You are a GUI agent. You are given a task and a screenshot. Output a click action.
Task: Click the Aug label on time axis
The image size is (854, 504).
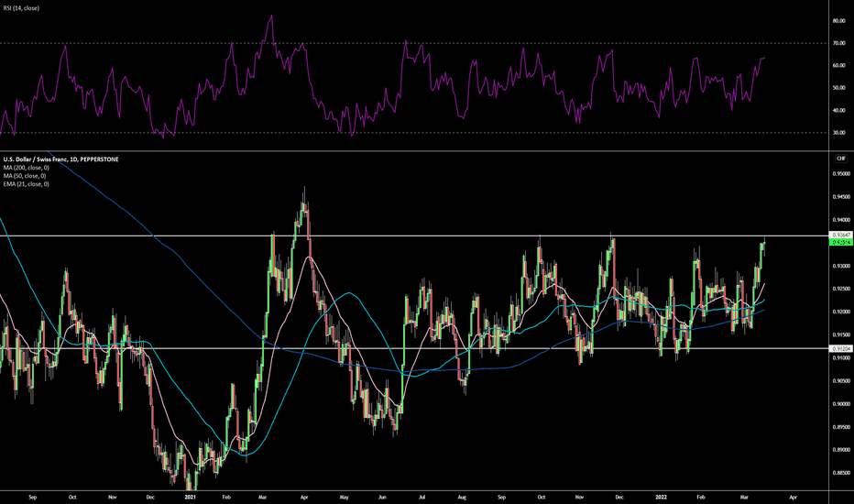(x=462, y=497)
